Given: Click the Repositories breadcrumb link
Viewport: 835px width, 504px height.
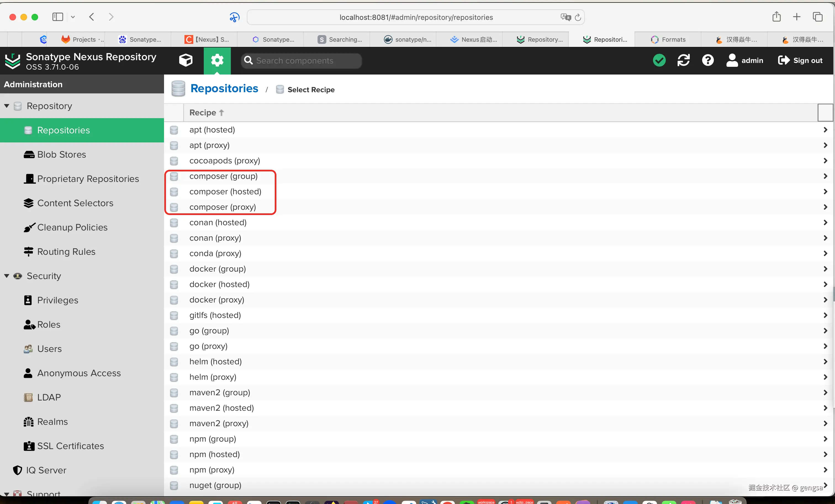Looking at the screenshot, I should pyautogui.click(x=224, y=88).
